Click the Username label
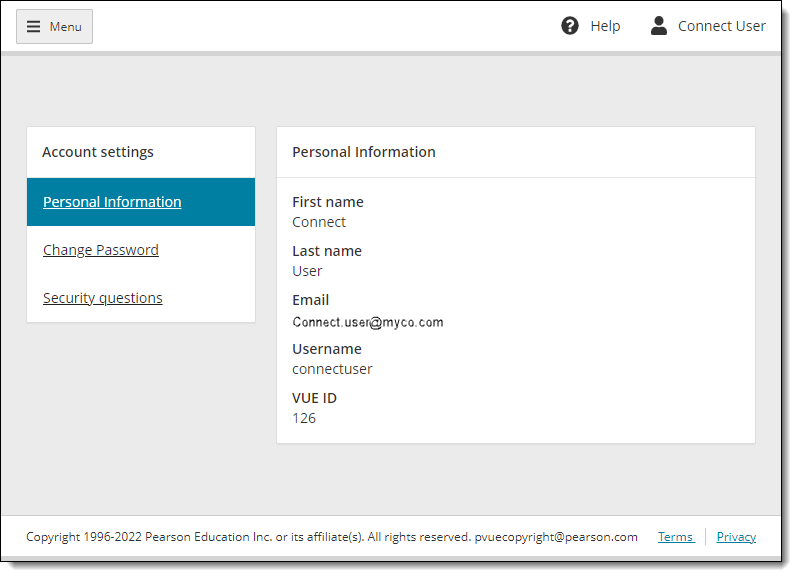 (327, 349)
